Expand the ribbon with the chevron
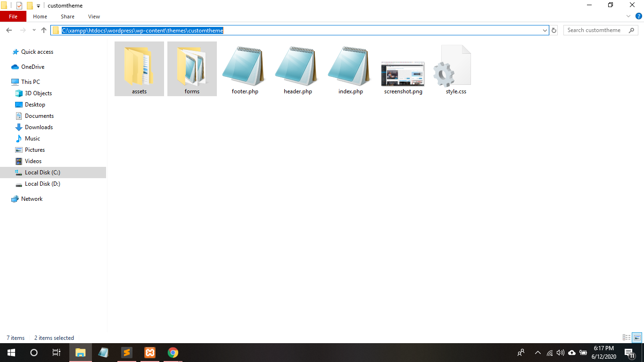Image resolution: width=644 pixels, height=362 pixels. (x=628, y=16)
